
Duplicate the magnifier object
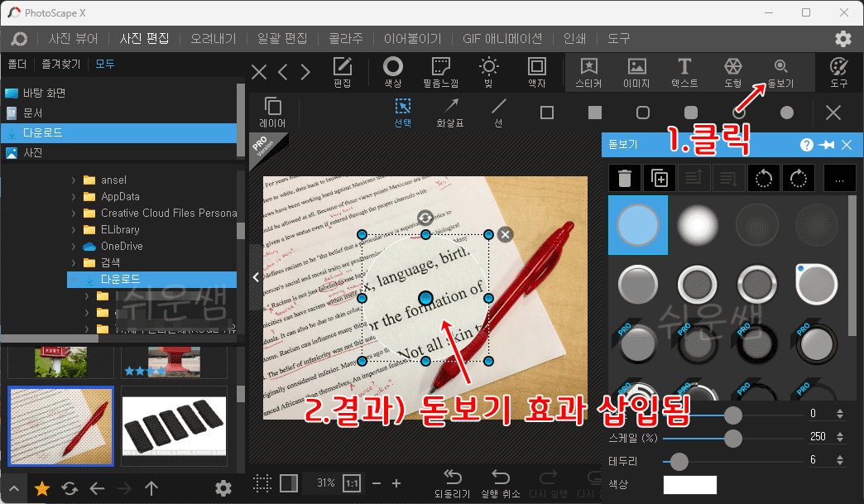coord(659,178)
